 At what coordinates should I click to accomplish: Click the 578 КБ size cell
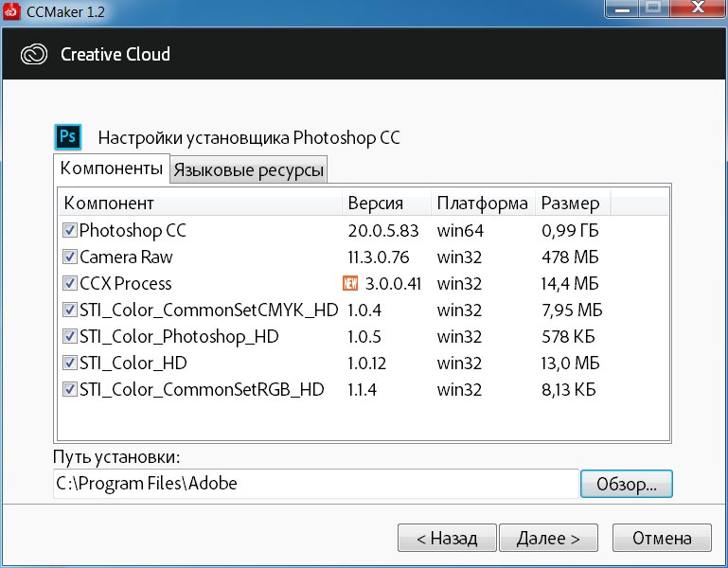(x=568, y=336)
